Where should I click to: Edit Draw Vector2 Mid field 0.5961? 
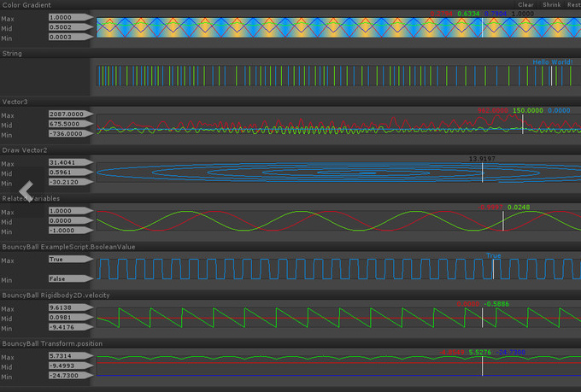(x=70, y=172)
